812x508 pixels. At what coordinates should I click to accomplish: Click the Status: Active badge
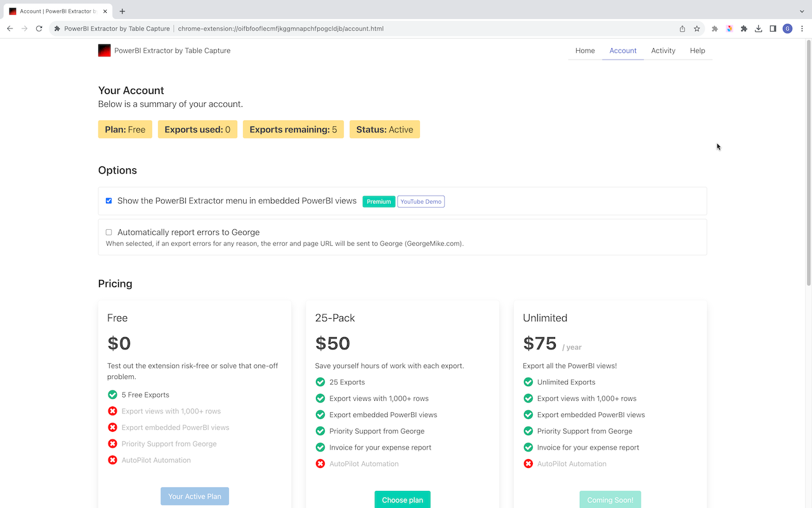coord(384,130)
